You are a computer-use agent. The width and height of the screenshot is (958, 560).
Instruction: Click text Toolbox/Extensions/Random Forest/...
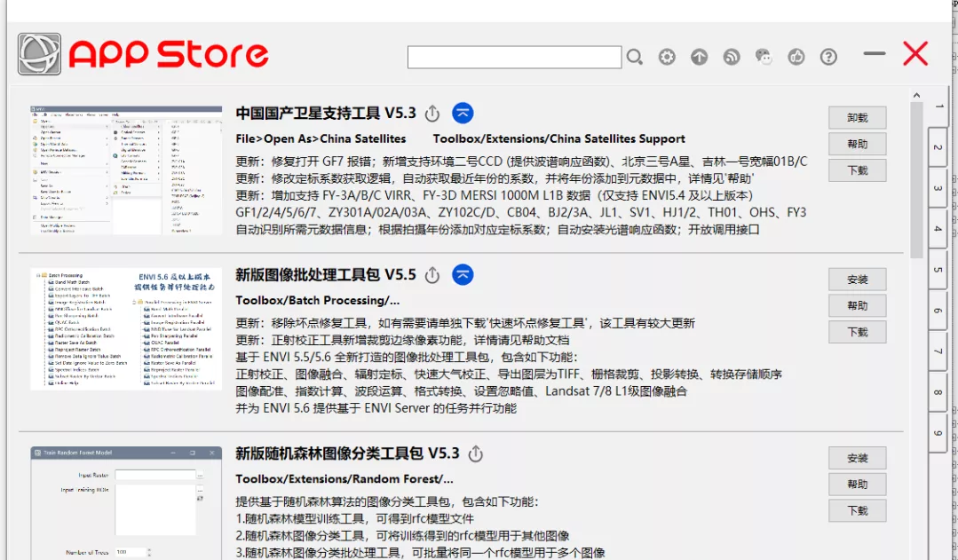click(344, 478)
